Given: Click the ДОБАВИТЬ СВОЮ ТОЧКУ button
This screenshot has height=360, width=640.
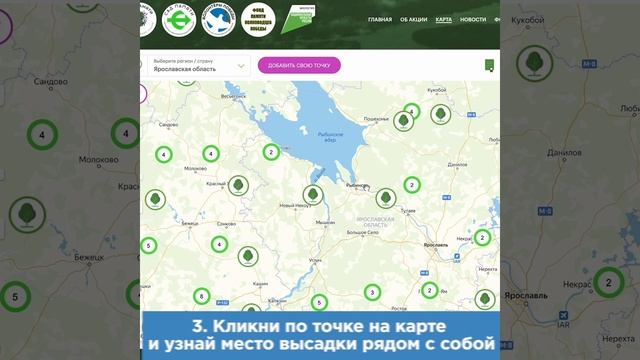Looking at the screenshot, I should click(299, 65).
